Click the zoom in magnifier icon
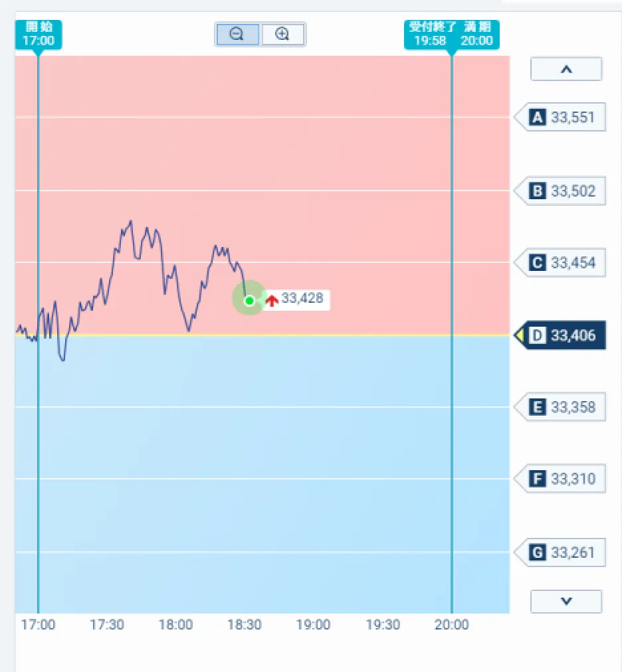 pyautogui.click(x=283, y=35)
